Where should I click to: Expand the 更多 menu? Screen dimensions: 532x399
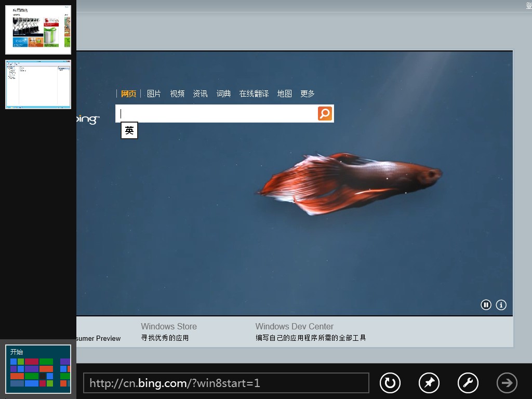(x=308, y=94)
